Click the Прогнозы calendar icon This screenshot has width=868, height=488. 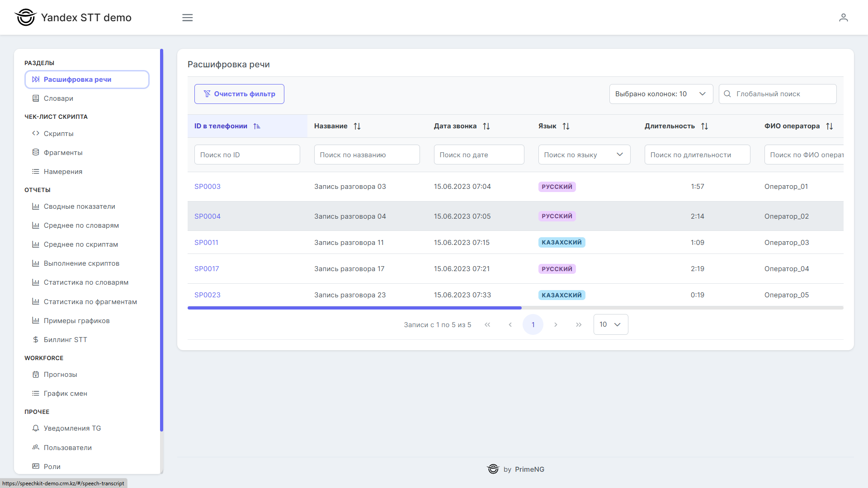pos(36,375)
